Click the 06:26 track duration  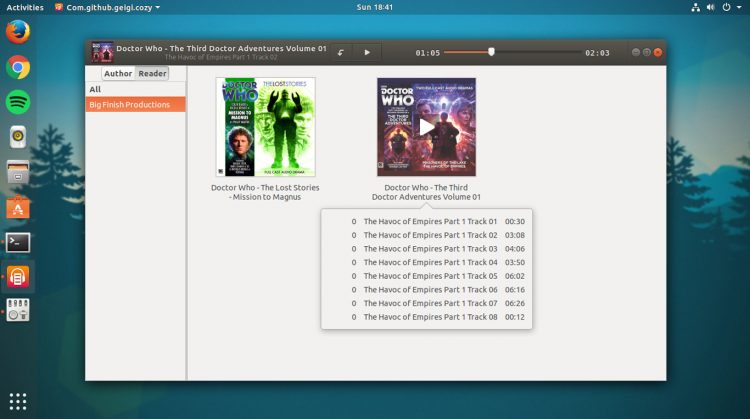(x=515, y=303)
